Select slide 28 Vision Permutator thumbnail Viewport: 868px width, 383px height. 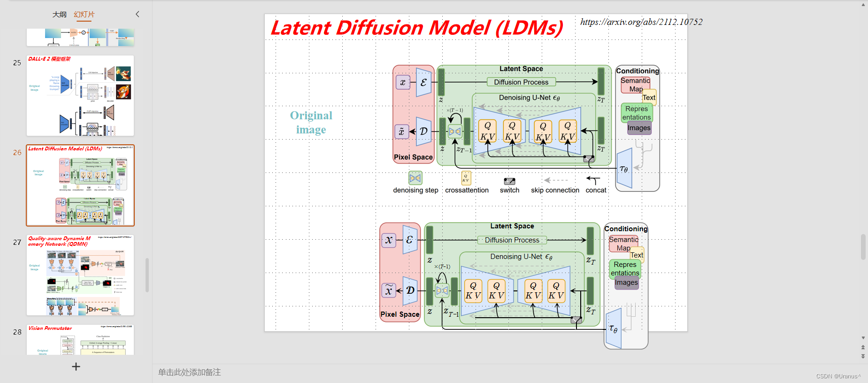point(80,340)
